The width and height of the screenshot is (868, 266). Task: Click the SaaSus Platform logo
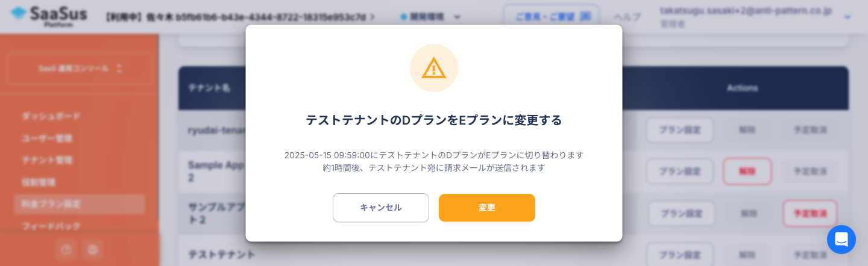click(49, 16)
